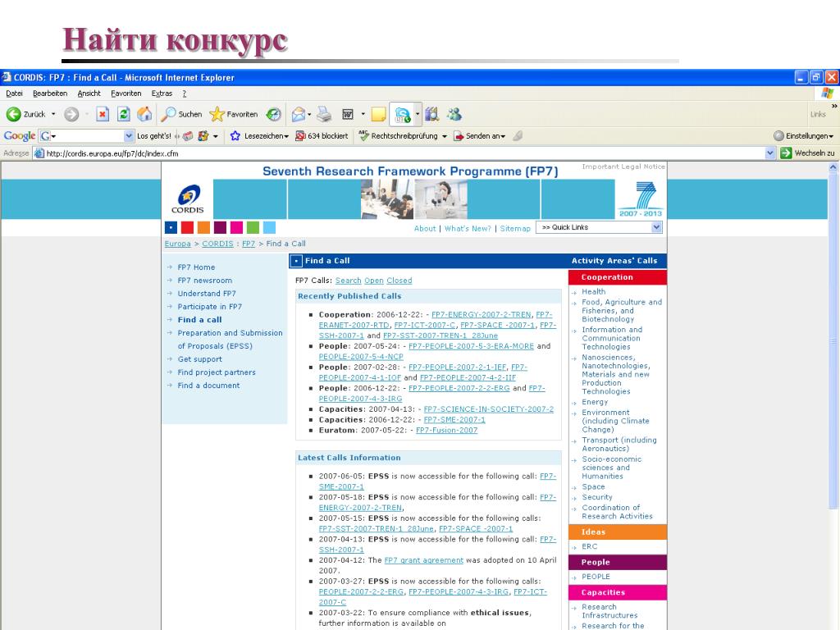Open the FP7 grant agreement link
This screenshot has height=630, width=840.
coord(424,560)
